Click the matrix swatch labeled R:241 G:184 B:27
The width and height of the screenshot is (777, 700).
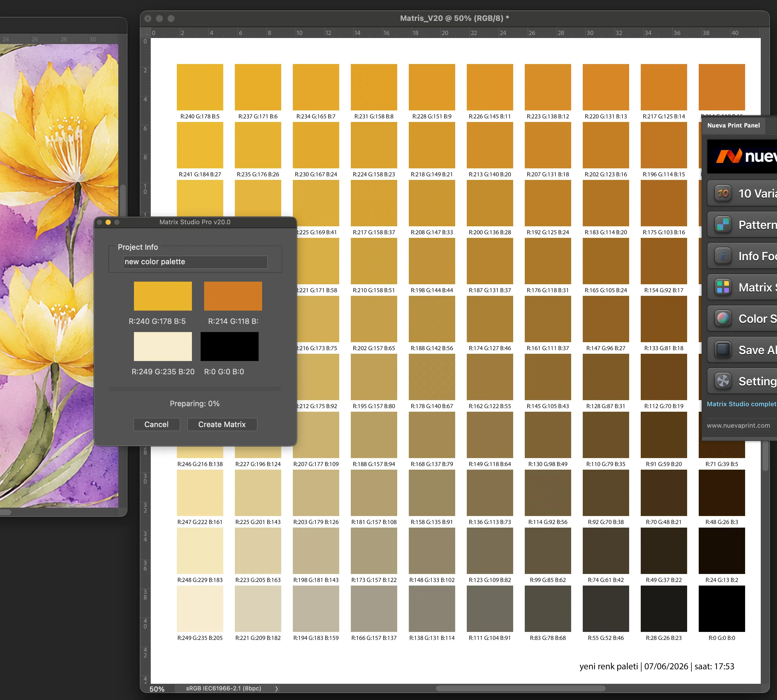(200, 145)
